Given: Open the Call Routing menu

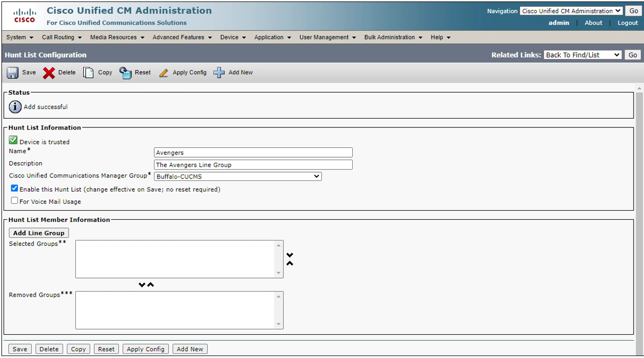Looking at the screenshot, I should tap(62, 37).
